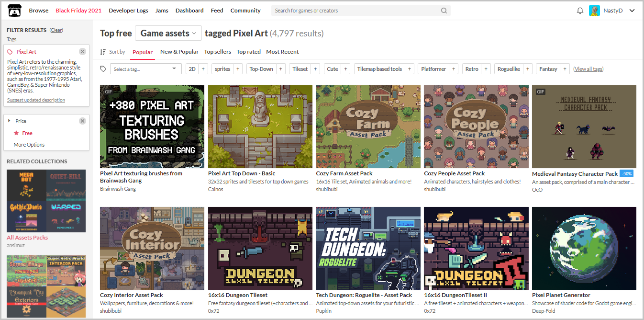This screenshot has width=644, height=320.
Task: Open the All Assets Packs collection
Action: click(x=27, y=238)
